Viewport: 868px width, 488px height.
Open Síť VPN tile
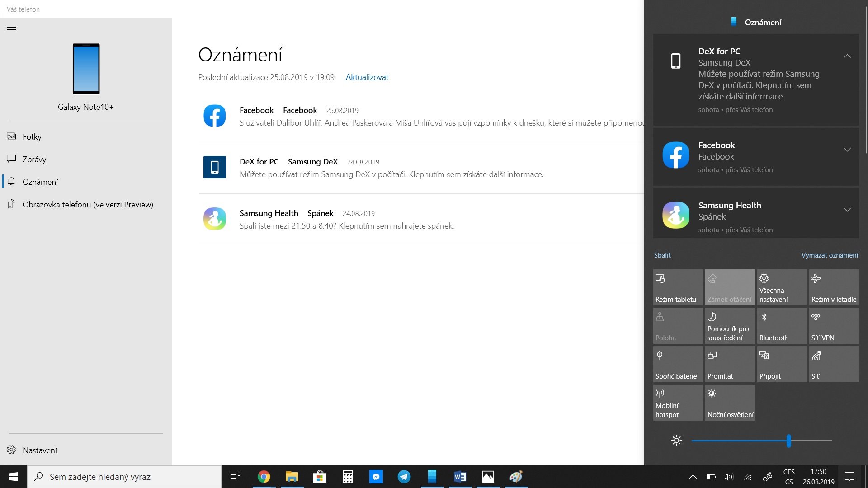click(x=834, y=326)
